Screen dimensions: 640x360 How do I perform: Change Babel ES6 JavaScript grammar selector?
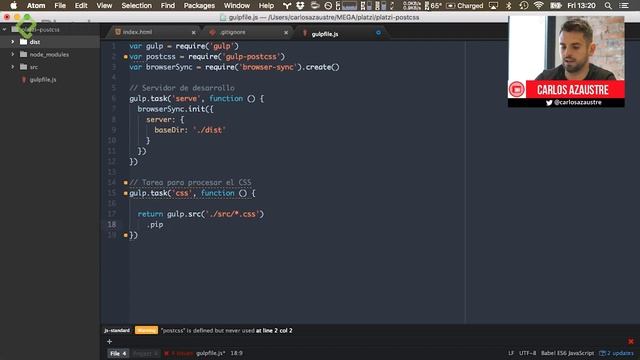pos(567,353)
